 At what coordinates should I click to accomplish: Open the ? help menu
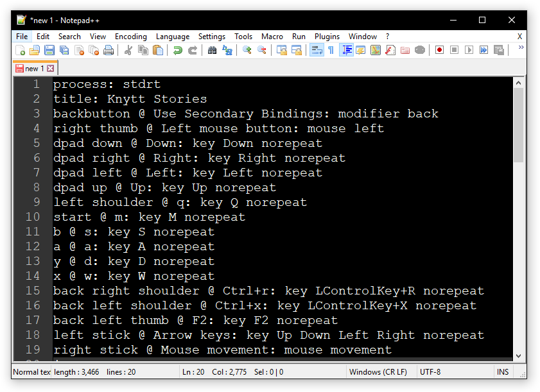tap(388, 37)
